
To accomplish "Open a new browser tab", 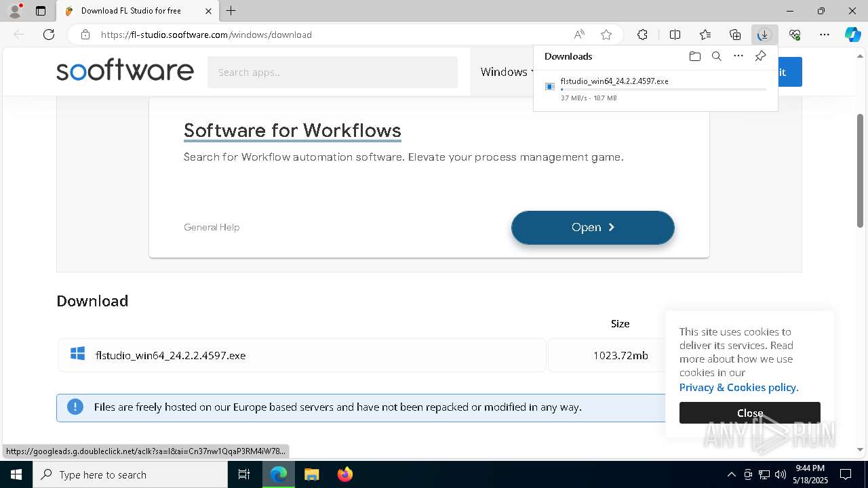I will [231, 11].
